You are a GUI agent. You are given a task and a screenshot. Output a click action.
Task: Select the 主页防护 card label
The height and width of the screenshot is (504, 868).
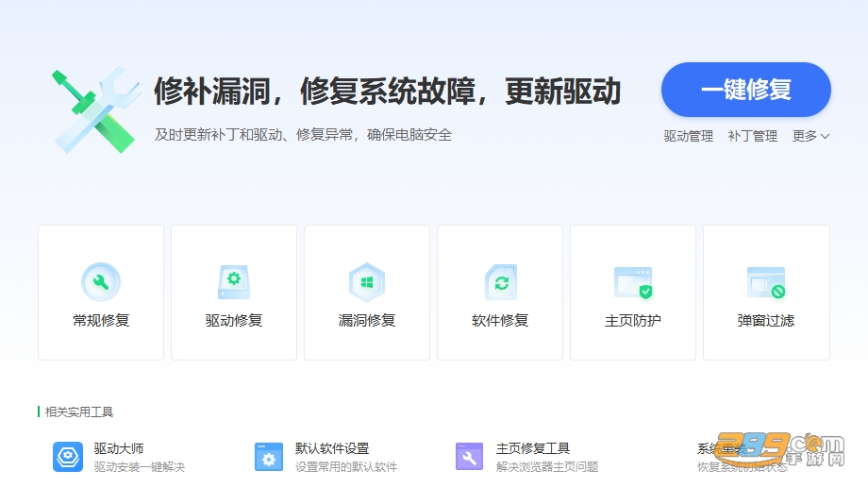[x=633, y=320]
